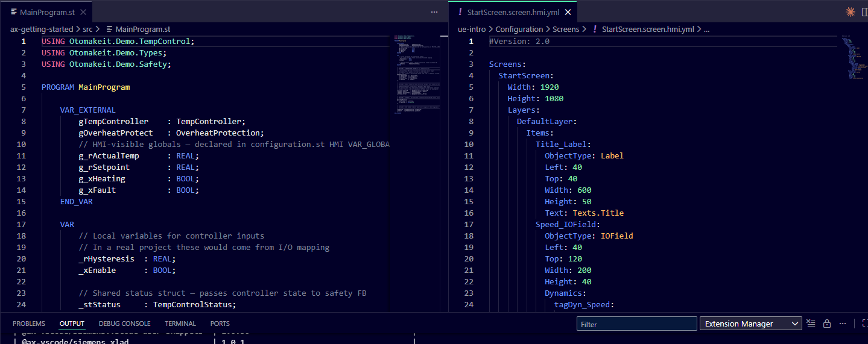Click line number 5 in MainProgram.st
The height and width of the screenshot is (344, 868).
(24, 87)
